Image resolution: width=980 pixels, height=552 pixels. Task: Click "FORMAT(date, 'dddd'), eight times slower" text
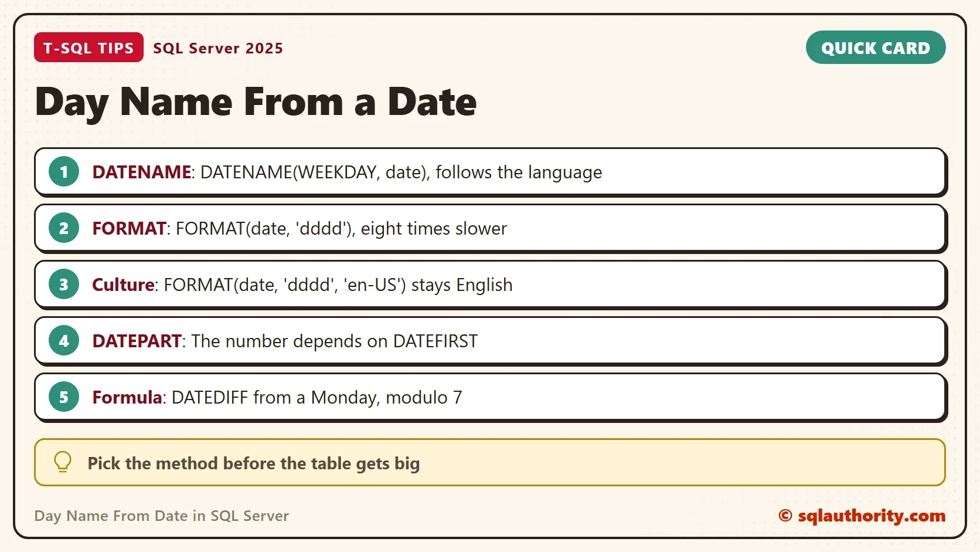342,229
